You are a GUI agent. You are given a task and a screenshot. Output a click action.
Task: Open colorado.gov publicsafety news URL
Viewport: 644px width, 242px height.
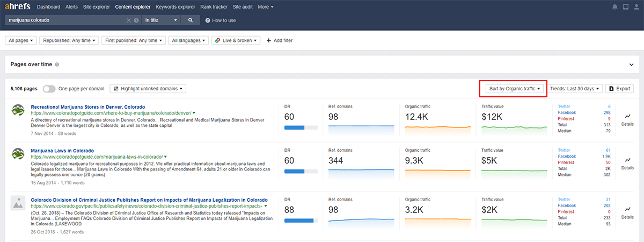[x=147, y=206]
